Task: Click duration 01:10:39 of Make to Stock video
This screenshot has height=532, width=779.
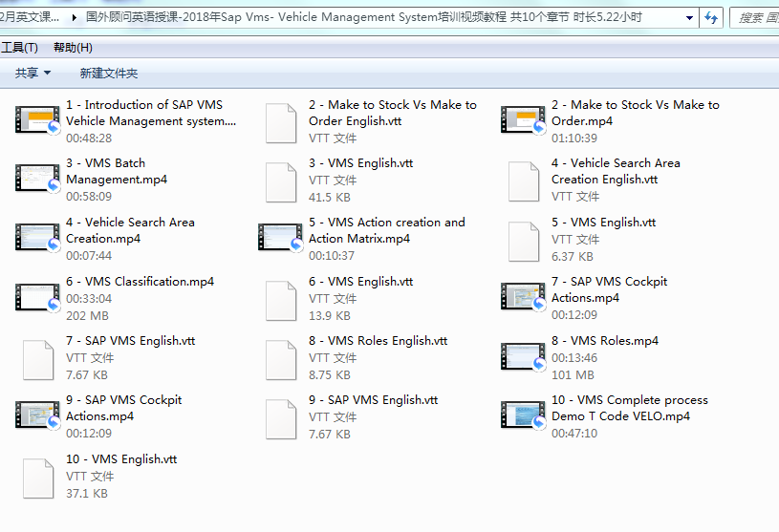Action: pyautogui.click(x=574, y=138)
